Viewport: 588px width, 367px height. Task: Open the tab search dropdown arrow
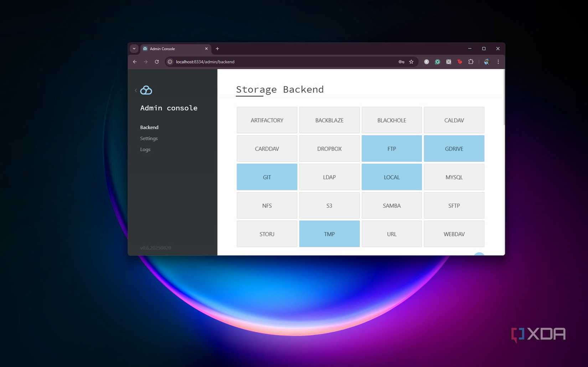click(134, 48)
